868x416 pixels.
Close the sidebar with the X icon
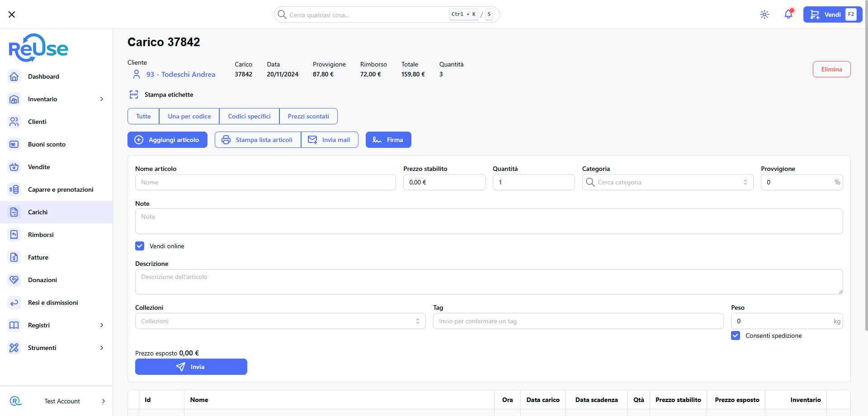tap(12, 14)
